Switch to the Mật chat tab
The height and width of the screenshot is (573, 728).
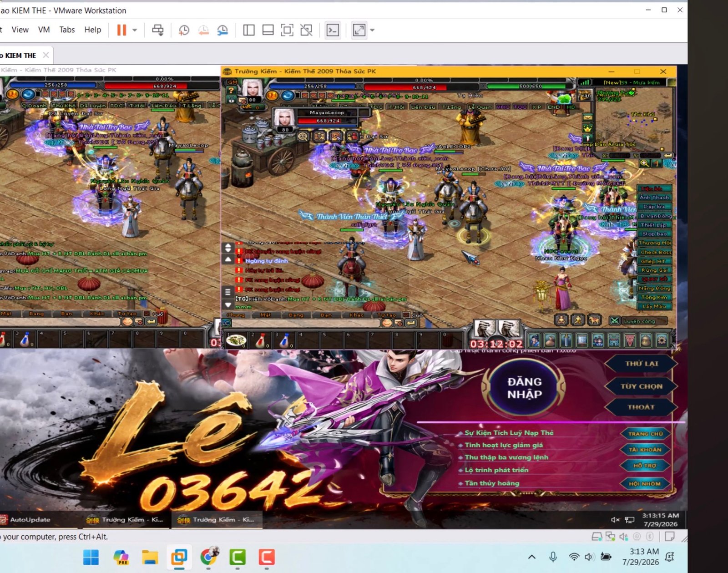[266, 315]
